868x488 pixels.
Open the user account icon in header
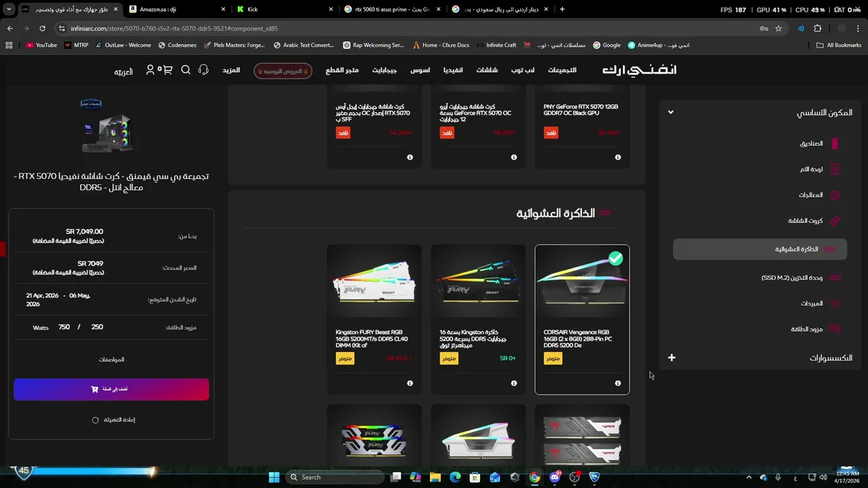pos(150,70)
